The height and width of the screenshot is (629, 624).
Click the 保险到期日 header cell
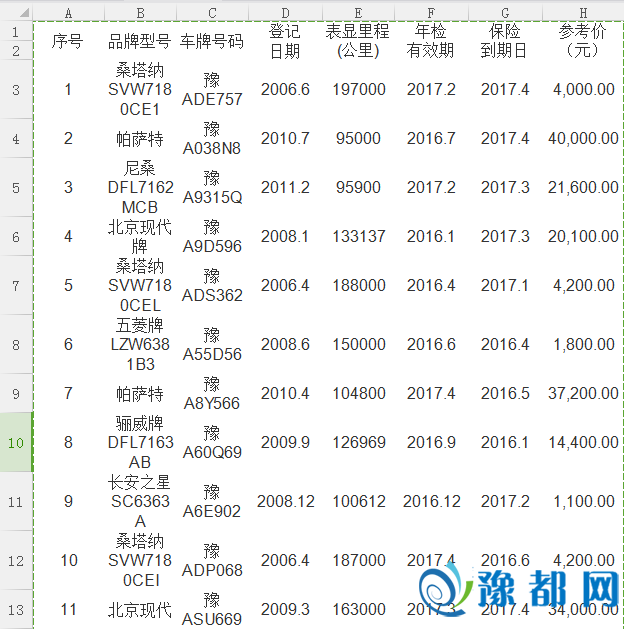[505, 41]
